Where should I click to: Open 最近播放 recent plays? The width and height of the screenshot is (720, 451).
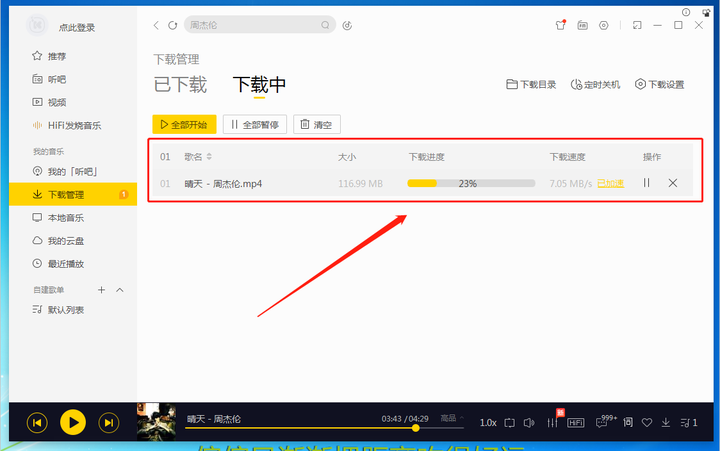tap(58, 264)
